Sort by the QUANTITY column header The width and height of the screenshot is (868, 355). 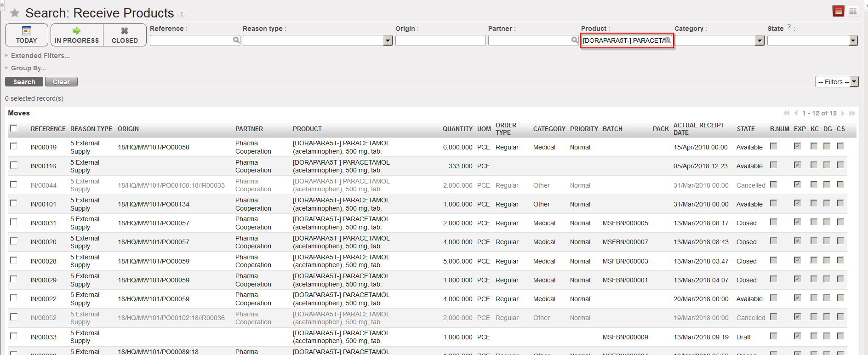tap(457, 129)
